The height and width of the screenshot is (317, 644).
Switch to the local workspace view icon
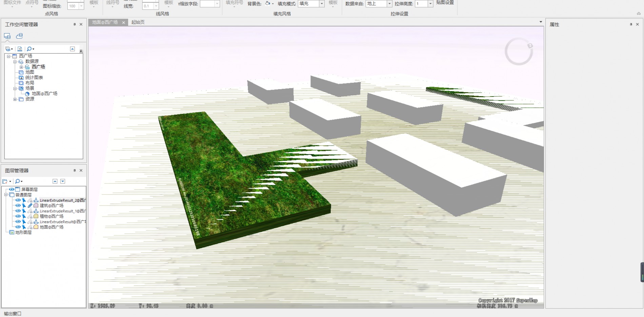coord(7,36)
